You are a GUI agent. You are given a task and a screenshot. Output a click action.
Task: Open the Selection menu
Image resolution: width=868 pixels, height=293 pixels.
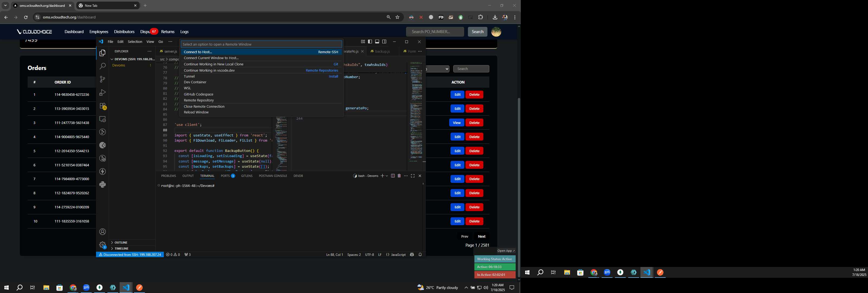(135, 42)
